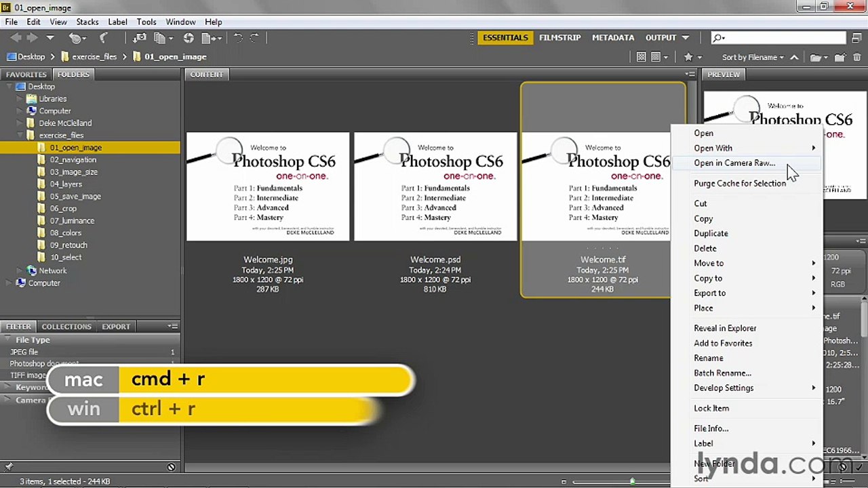Switch to the Collections tab
868x488 pixels.
pos(66,326)
